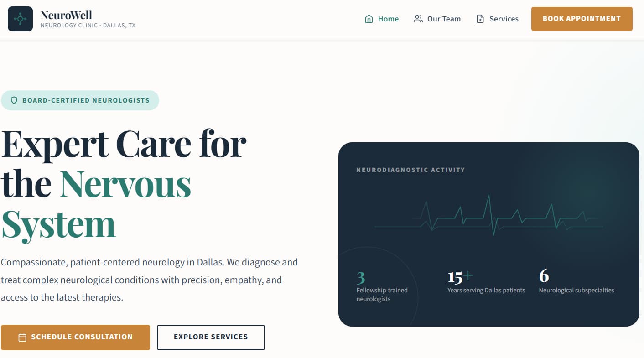
Task: Click the people icon next to Our Team
Action: pyautogui.click(x=418, y=19)
